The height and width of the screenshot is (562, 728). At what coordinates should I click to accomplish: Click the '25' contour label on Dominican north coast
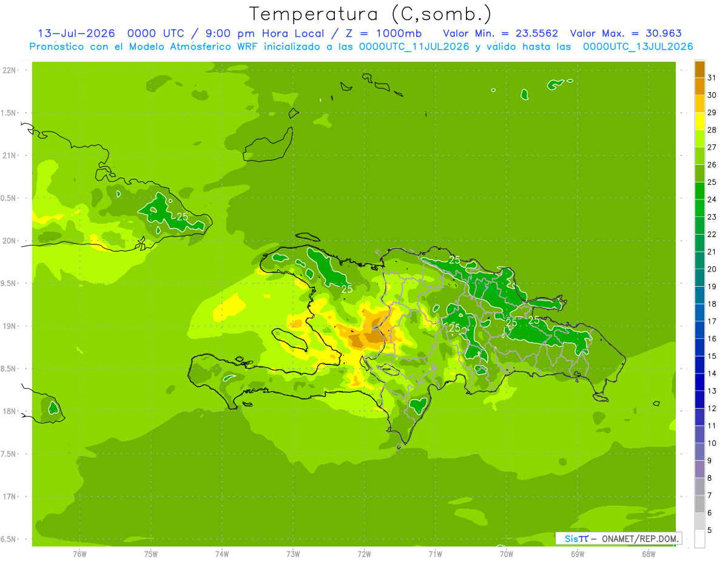454,259
